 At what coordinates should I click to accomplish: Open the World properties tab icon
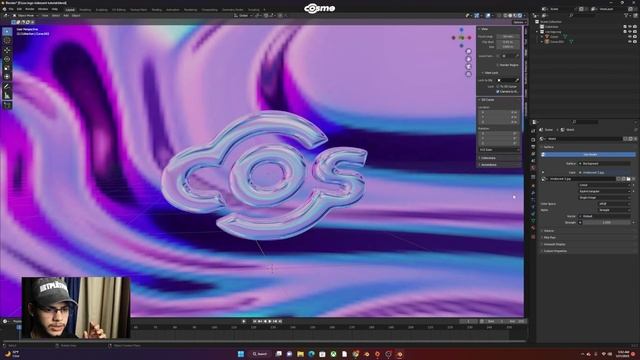533,168
